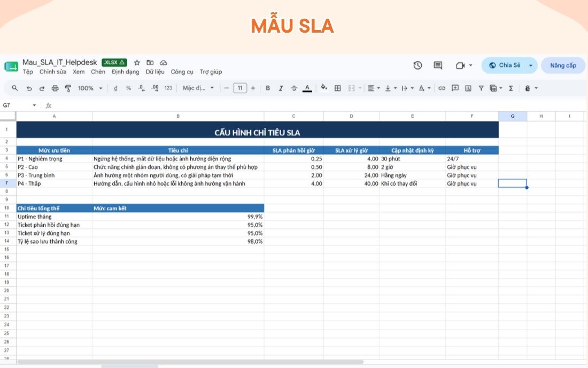Open the Dữ liệu menu
The image size is (588, 368).
(x=155, y=72)
